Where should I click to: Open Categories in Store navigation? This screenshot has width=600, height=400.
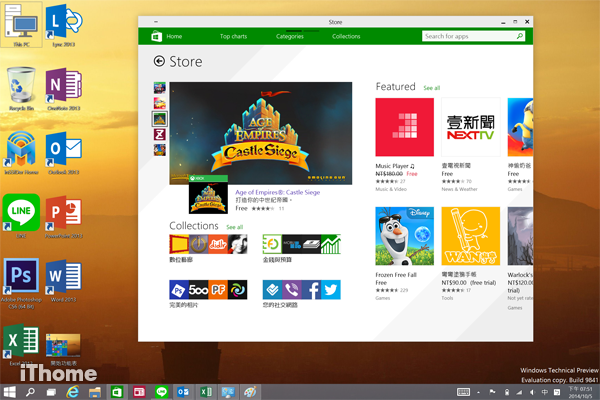[290, 36]
